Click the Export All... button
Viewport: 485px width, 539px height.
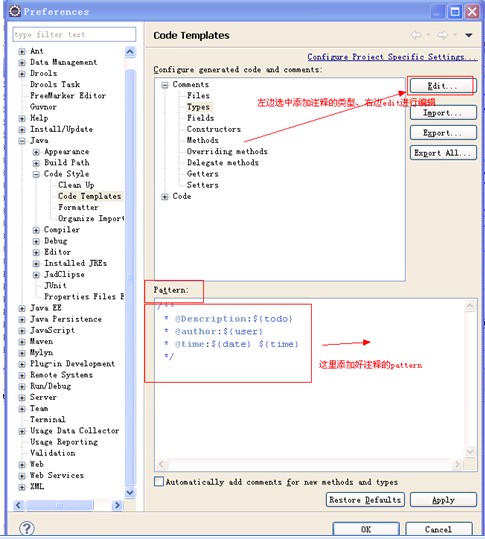(x=443, y=153)
